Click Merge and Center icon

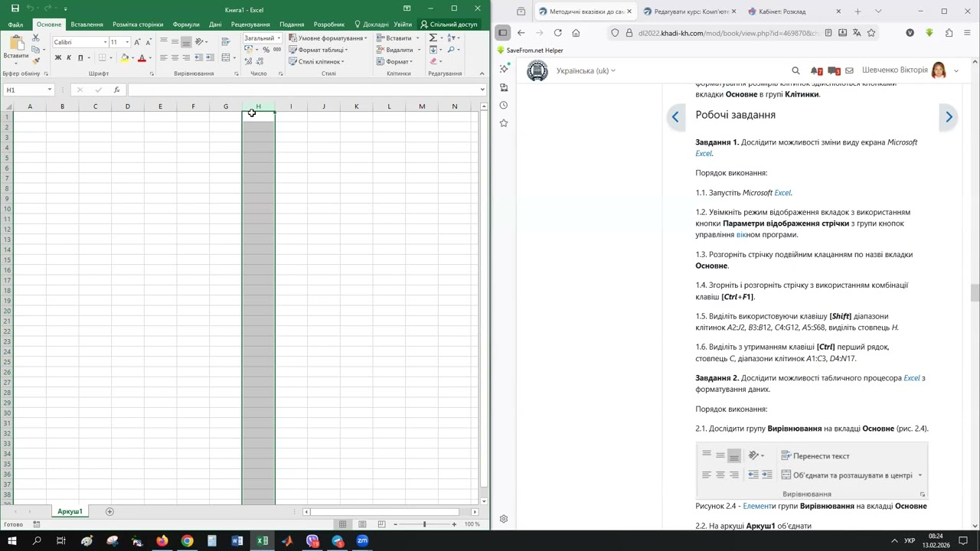(227, 57)
